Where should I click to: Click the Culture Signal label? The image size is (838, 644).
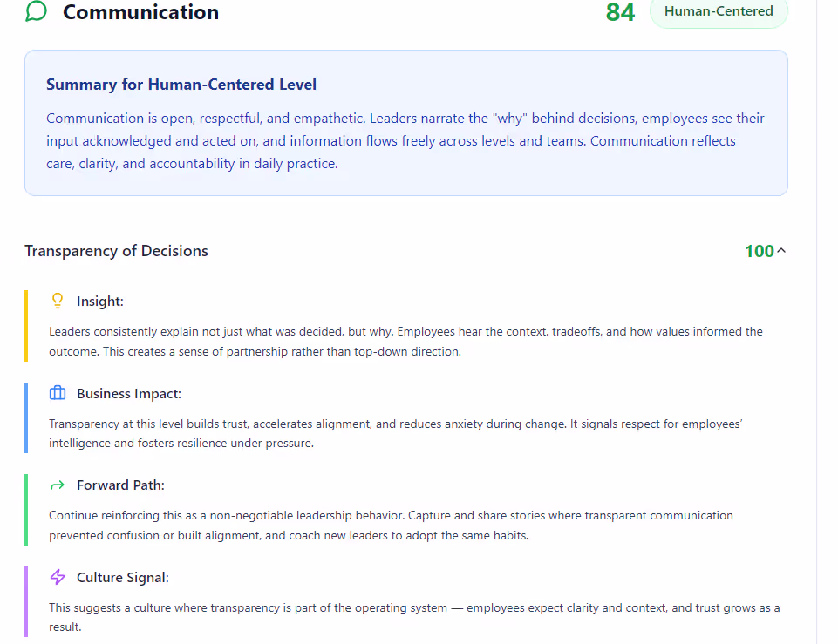[x=123, y=578]
